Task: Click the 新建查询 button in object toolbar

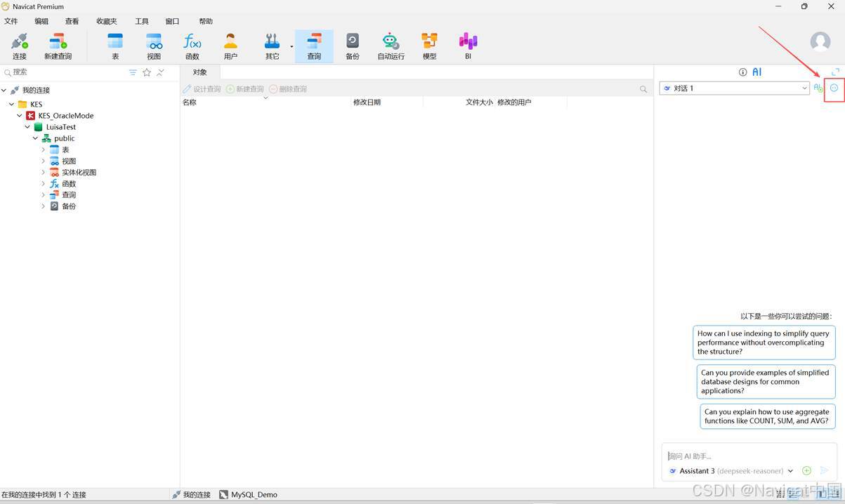Action: [x=244, y=89]
